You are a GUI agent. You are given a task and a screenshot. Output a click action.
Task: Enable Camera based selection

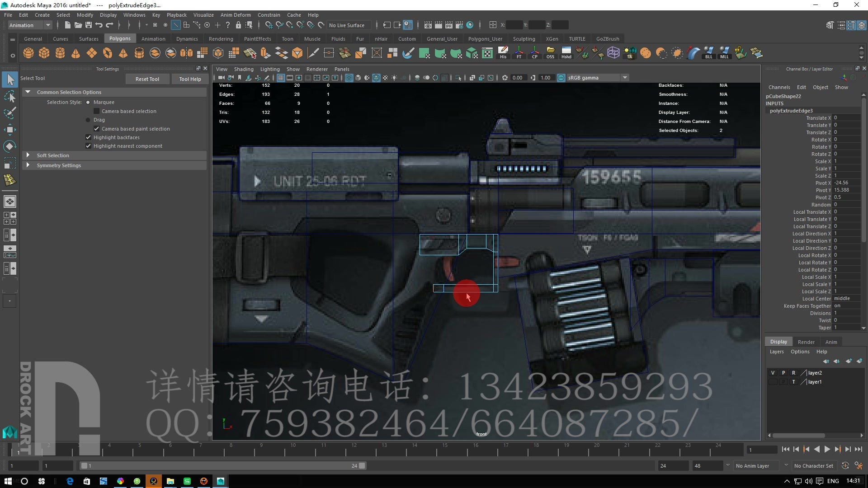[x=96, y=111]
